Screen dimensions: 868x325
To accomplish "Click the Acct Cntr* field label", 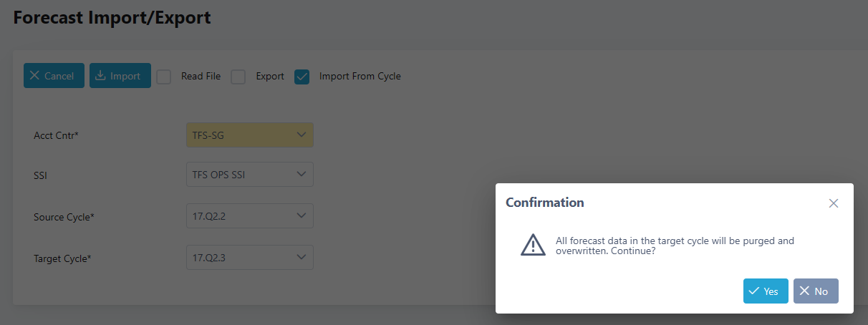I will 56,135.
